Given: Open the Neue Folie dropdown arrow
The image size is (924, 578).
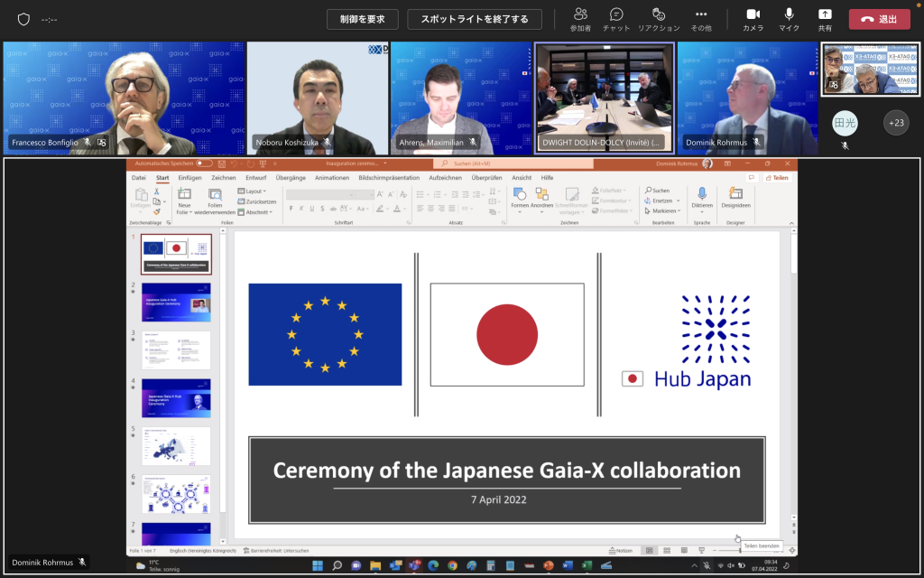Looking at the screenshot, I should [190, 212].
